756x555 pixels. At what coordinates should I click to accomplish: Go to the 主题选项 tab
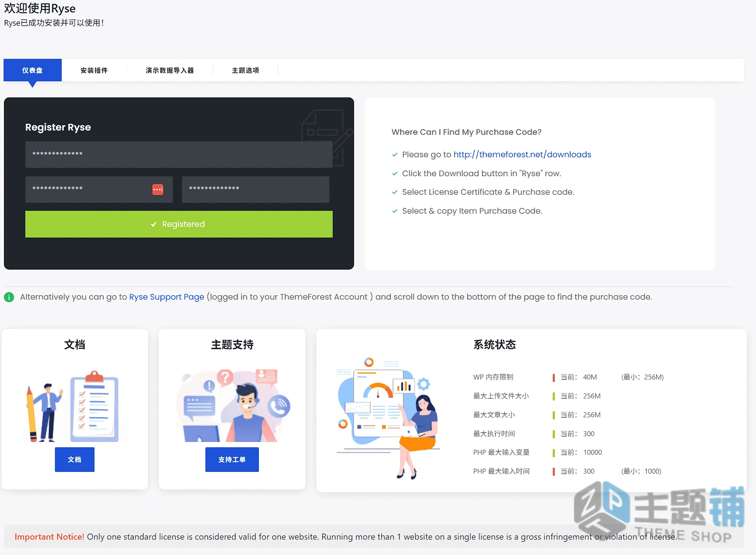(245, 70)
